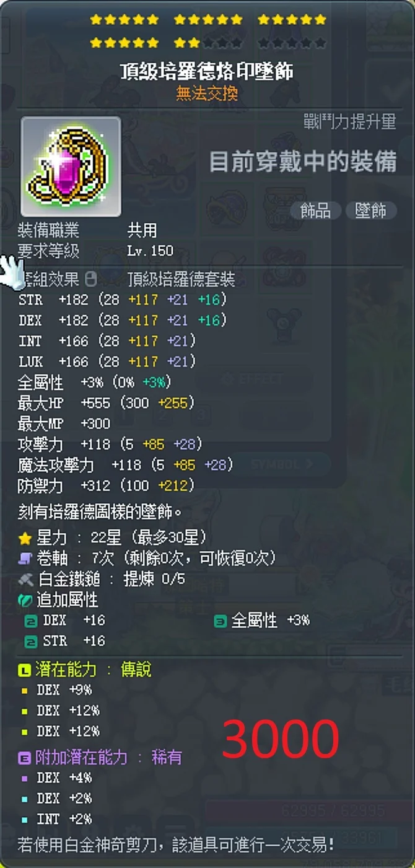Screen dimensions: 415x868
Task: Click the platinum hammer icon
Action: coord(25,579)
